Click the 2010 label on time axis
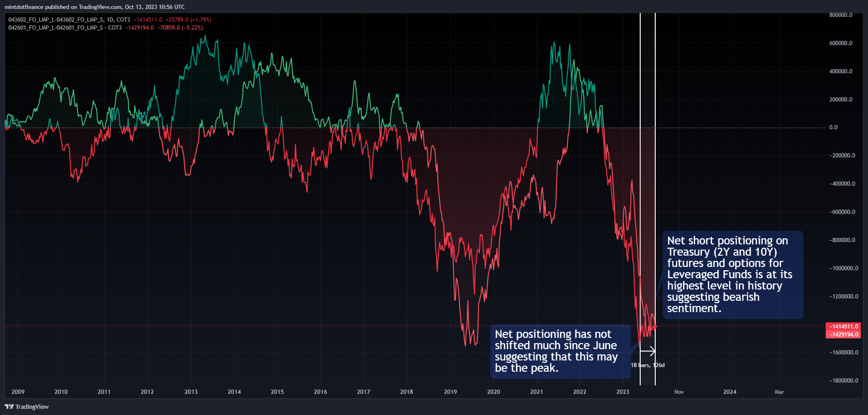Viewport: 868px width, 415px height. [x=61, y=392]
